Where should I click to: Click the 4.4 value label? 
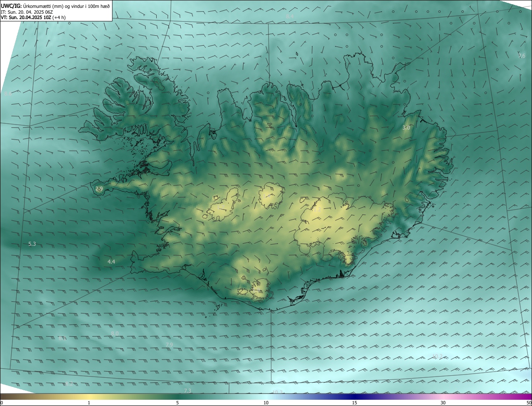111,262
